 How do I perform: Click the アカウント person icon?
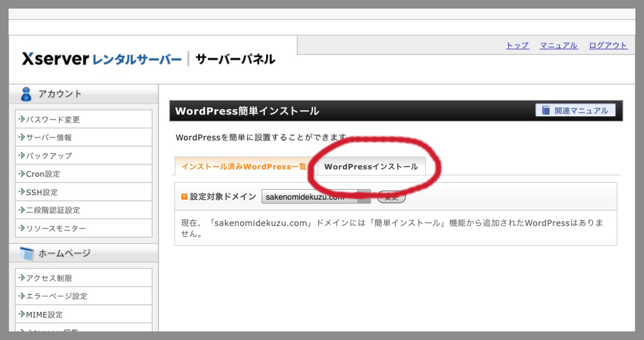click(x=26, y=94)
